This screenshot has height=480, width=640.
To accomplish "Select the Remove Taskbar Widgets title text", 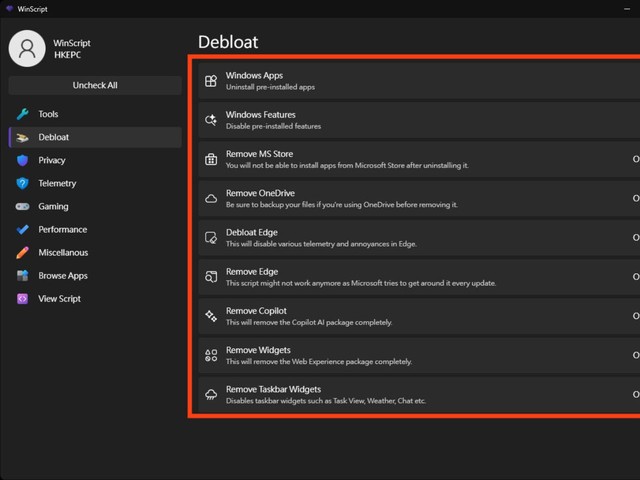I will point(273,389).
